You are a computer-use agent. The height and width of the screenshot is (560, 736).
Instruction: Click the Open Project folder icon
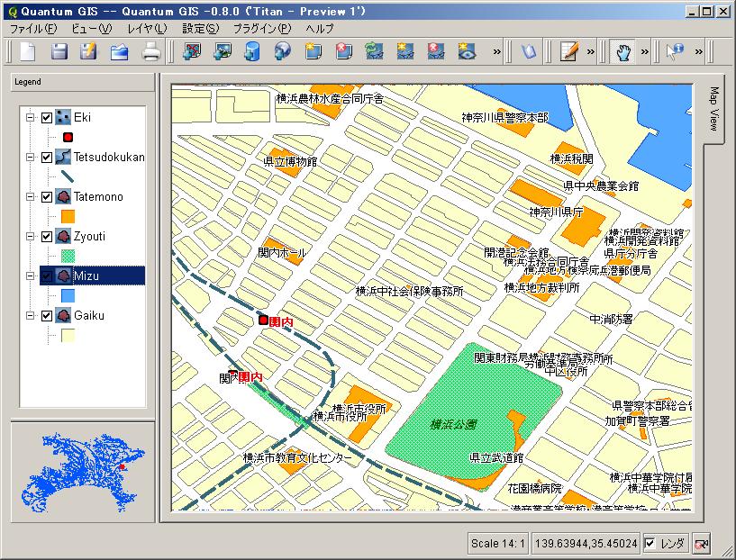pyautogui.click(x=119, y=51)
